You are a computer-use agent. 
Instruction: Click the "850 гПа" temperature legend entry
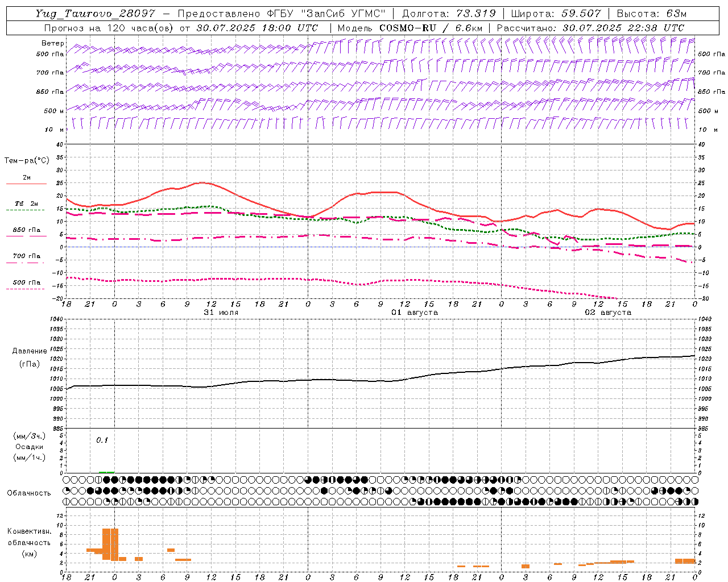26,230
